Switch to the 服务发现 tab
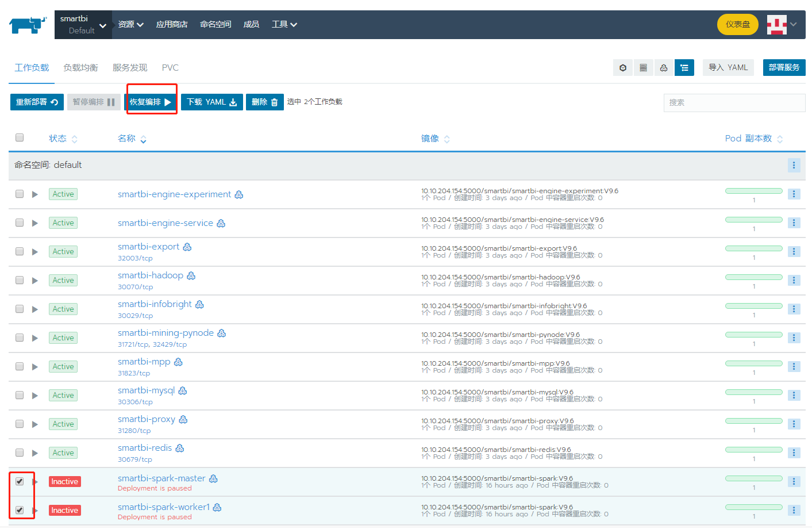The image size is (812, 529). 130,68
